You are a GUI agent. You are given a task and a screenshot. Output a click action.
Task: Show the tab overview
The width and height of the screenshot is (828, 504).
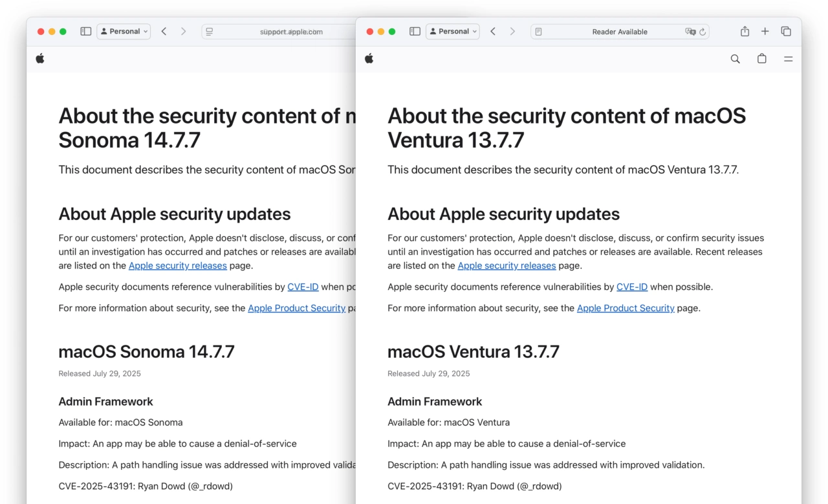point(786,31)
